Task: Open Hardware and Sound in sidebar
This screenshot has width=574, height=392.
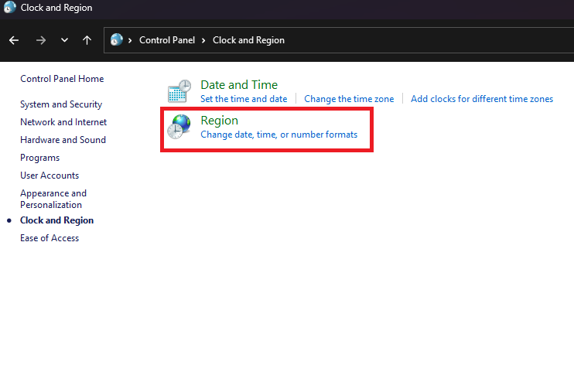Action: click(63, 140)
